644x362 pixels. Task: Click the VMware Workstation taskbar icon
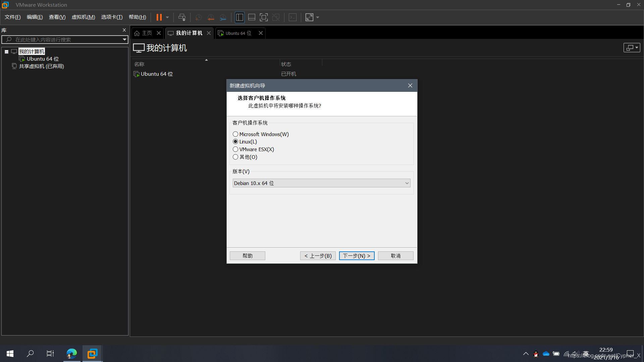(92, 354)
